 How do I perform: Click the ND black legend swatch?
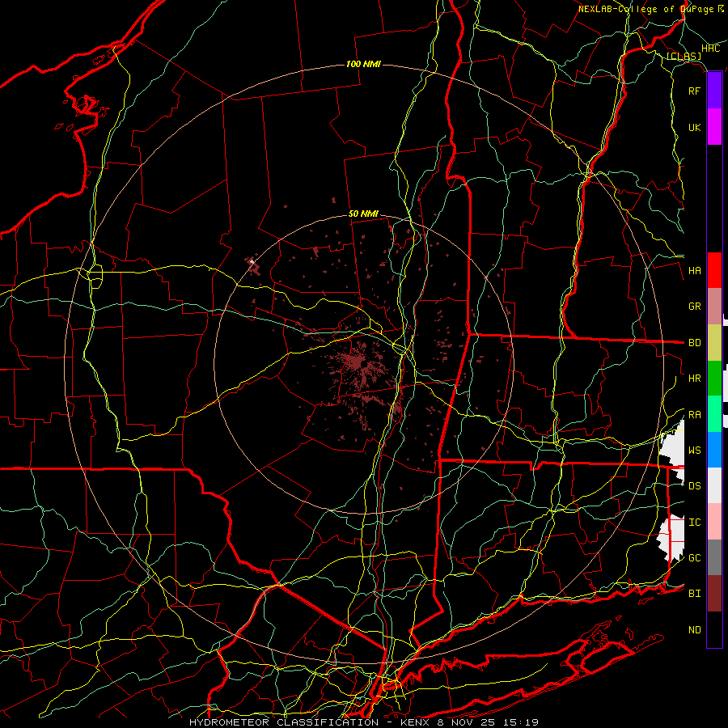point(714,629)
